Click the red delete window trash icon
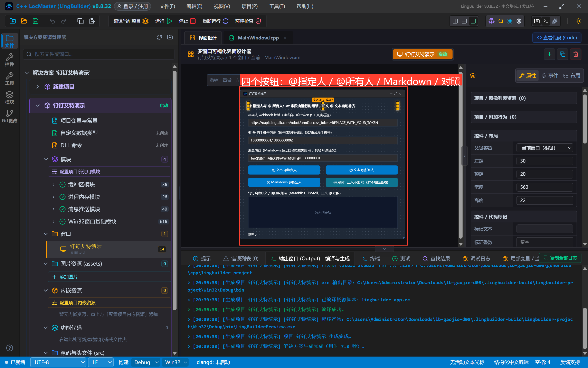Screen dimensions: 588x368 [x=576, y=54]
